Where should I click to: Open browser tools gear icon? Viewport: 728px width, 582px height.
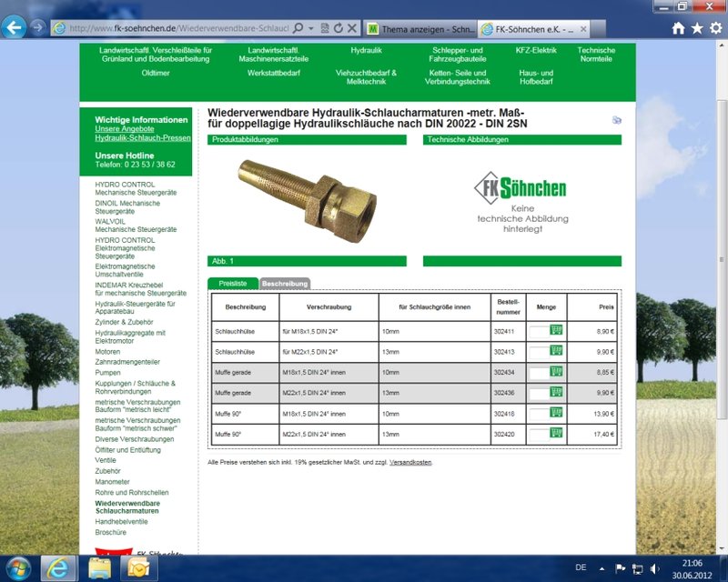(x=714, y=28)
